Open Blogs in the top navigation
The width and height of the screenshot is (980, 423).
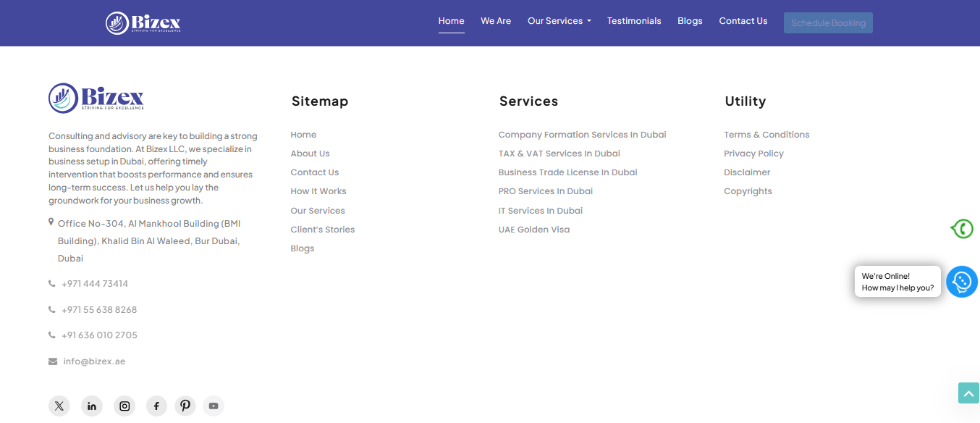[x=690, y=21]
